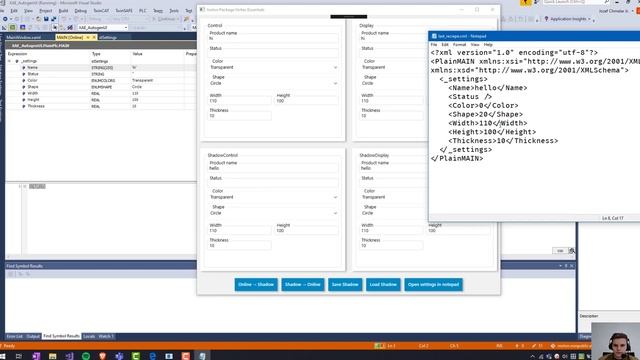Open File Explorer from the taskbar

coord(52,356)
